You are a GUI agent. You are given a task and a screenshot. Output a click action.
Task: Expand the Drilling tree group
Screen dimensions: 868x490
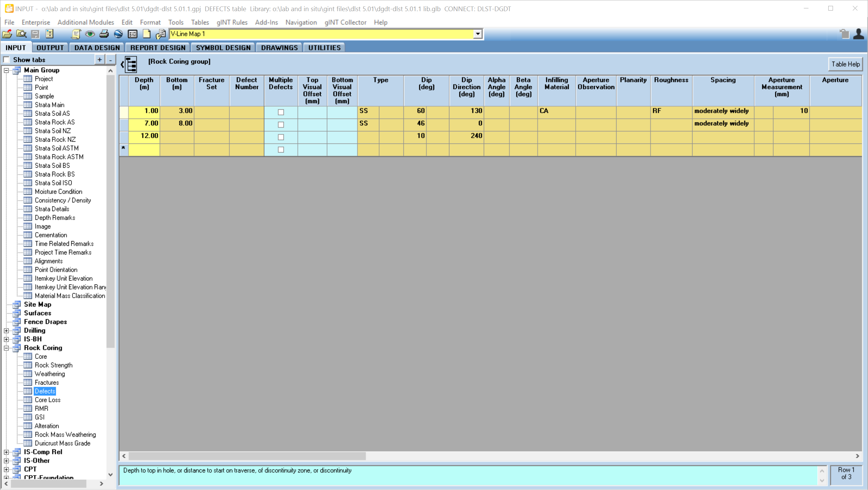[x=7, y=331]
